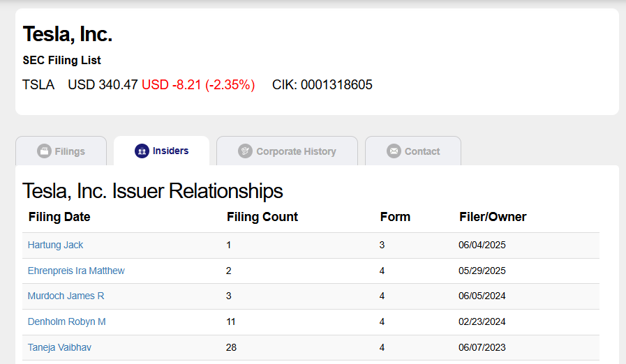626x364 pixels.
Task: Click the TSLA ticker symbol
Action: (38, 85)
